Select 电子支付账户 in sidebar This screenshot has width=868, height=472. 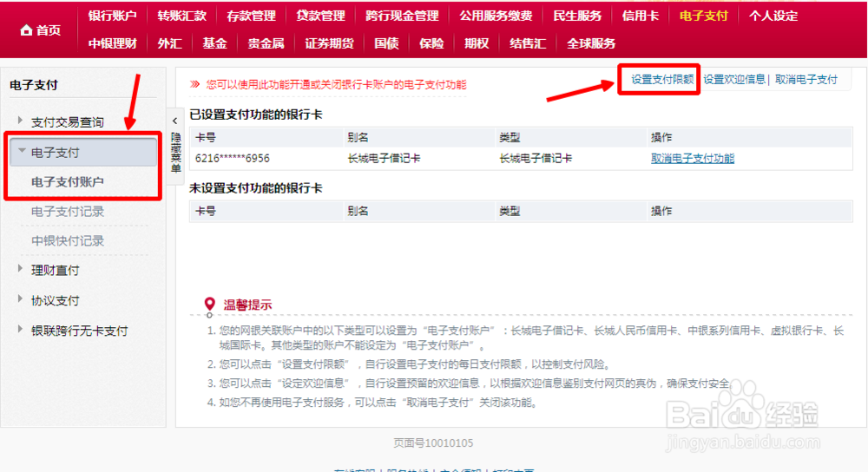pos(67,181)
